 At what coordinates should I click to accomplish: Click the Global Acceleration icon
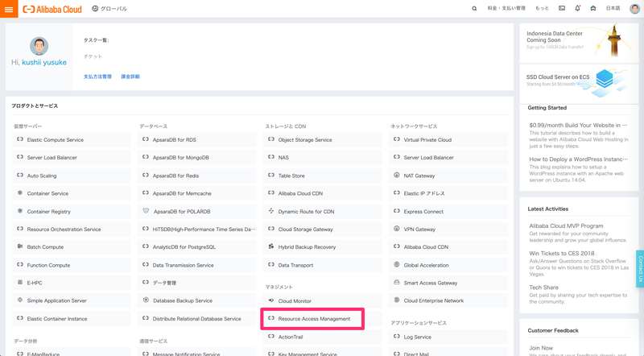(397, 265)
